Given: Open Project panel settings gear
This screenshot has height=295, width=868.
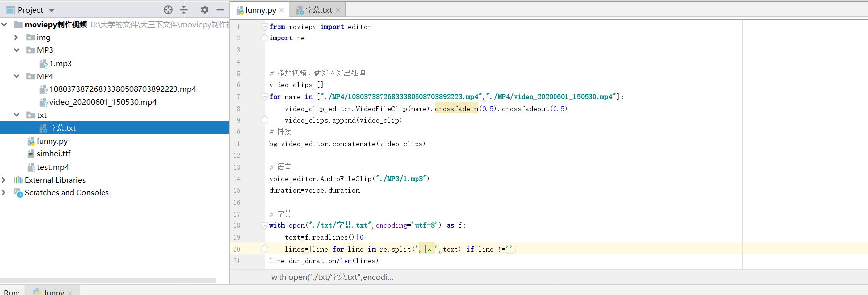Looking at the screenshot, I should [x=205, y=10].
